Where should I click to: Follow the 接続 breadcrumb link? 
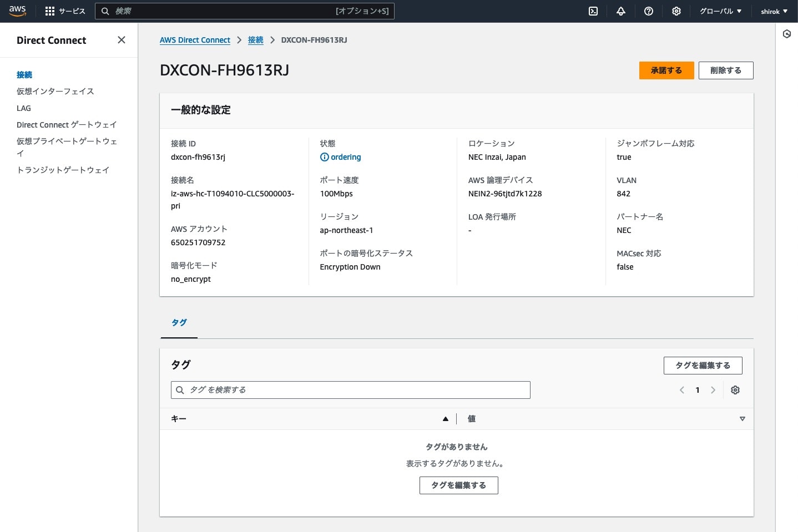pos(256,40)
